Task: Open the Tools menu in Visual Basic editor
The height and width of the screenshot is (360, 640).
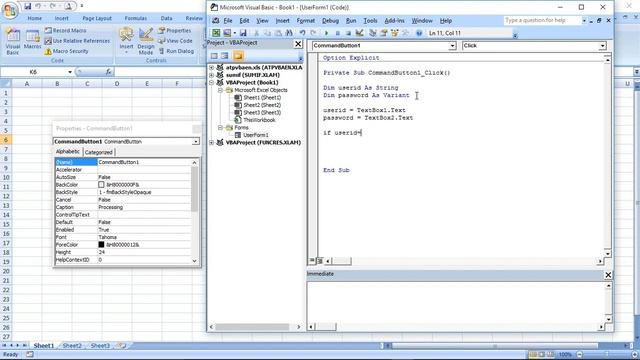Action: (x=370, y=21)
